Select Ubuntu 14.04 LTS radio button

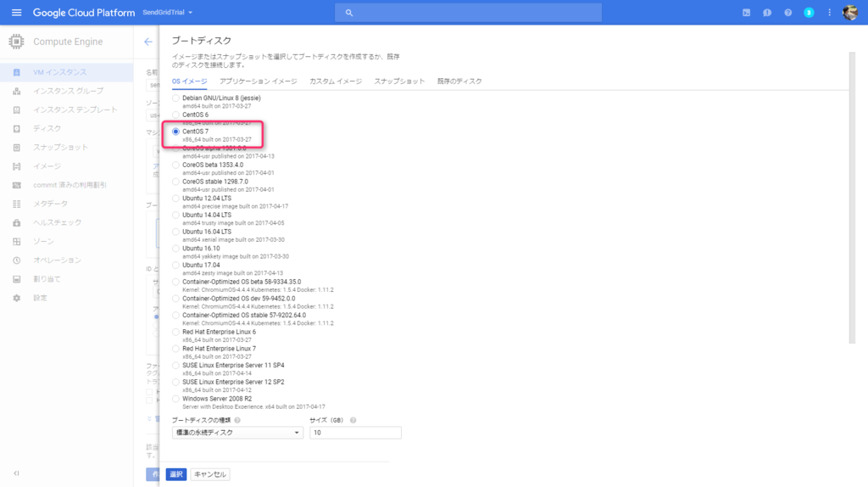(x=175, y=215)
